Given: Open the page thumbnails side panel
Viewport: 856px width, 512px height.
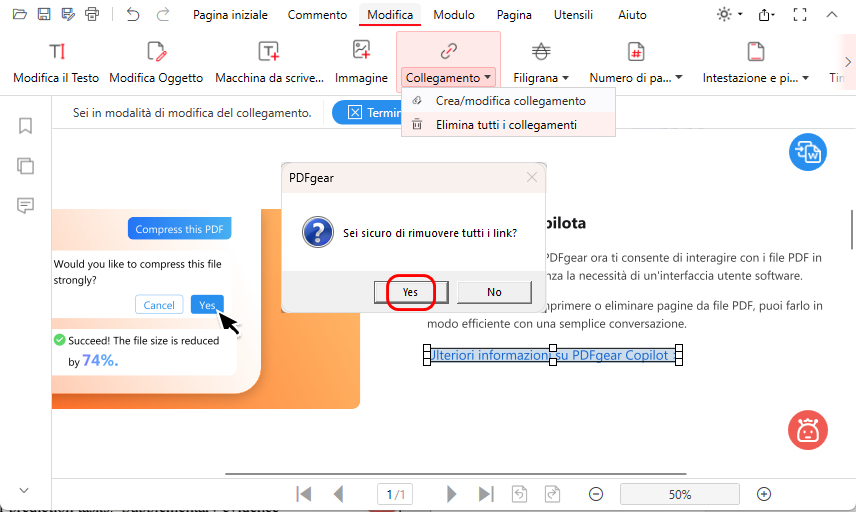Looking at the screenshot, I should point(25,165).
